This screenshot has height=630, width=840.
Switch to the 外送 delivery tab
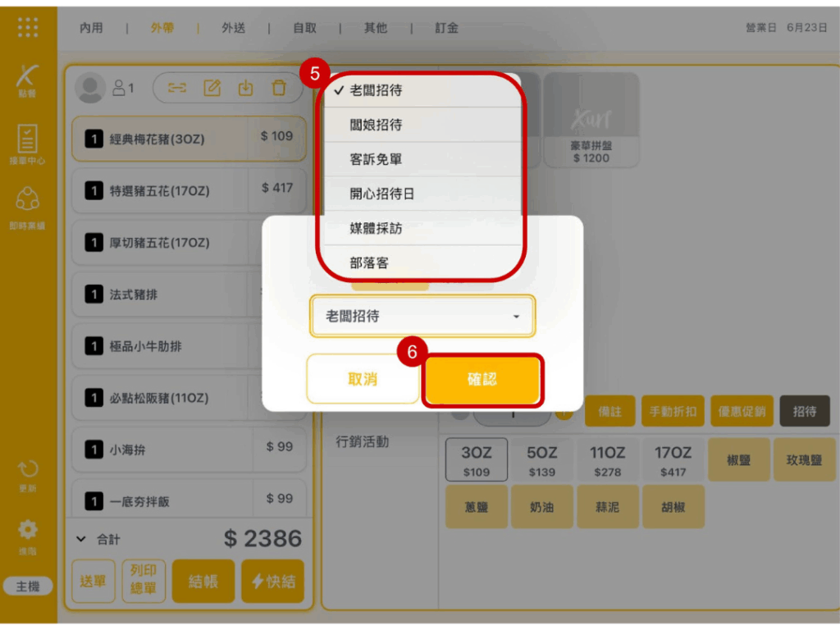(233, 28)
